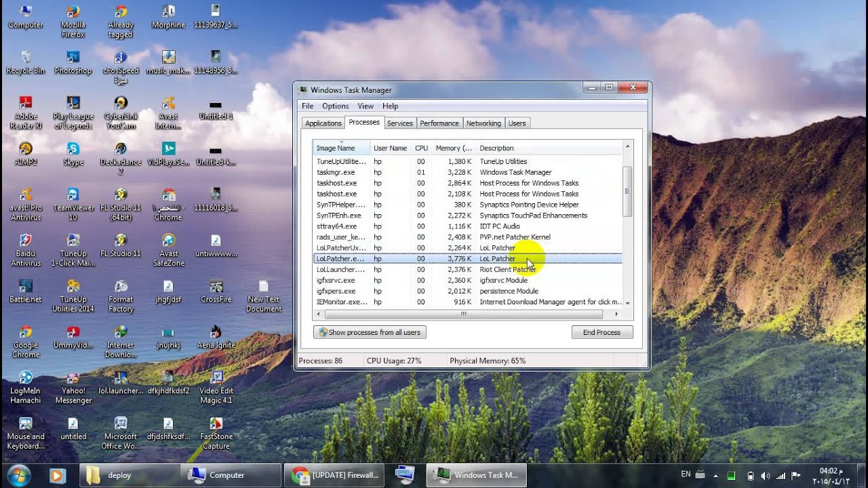Switch to the Applications tab

point(323,123)
